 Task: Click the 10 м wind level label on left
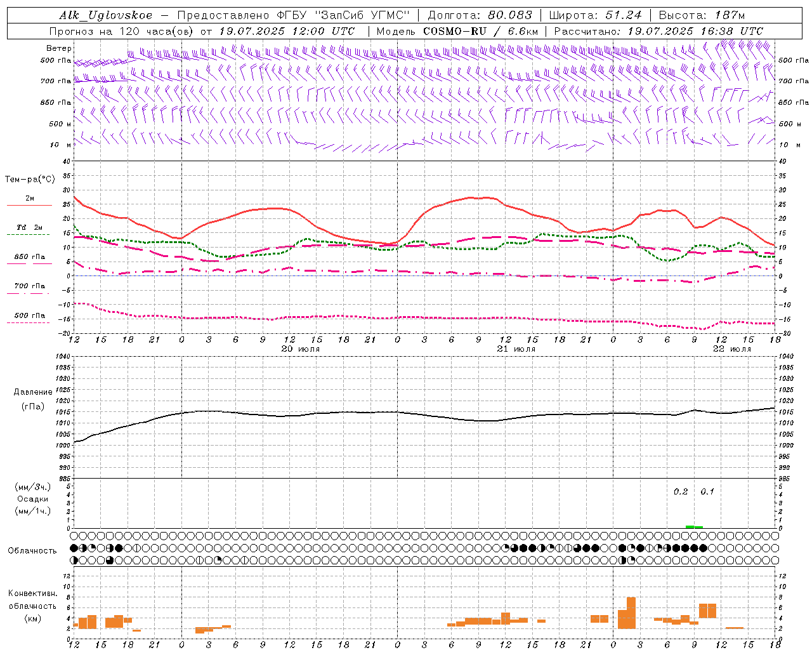click(61, 145)
